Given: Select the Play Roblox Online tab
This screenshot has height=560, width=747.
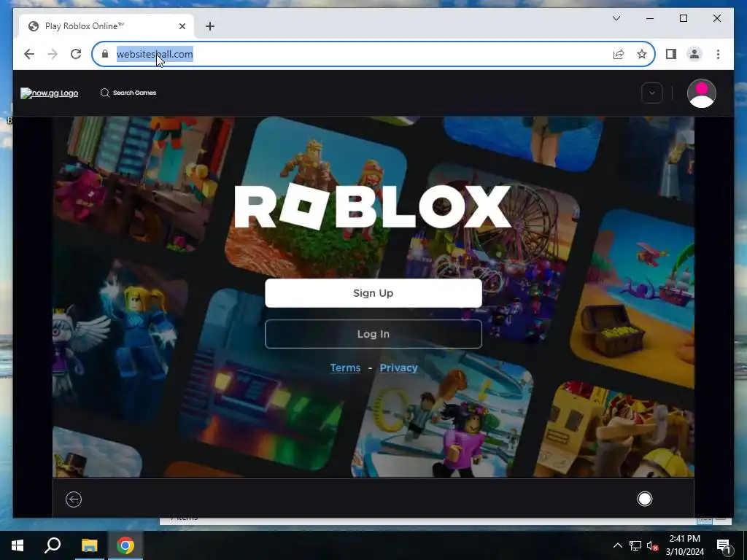Looking at the screenshot, I should tap(107, 26).
